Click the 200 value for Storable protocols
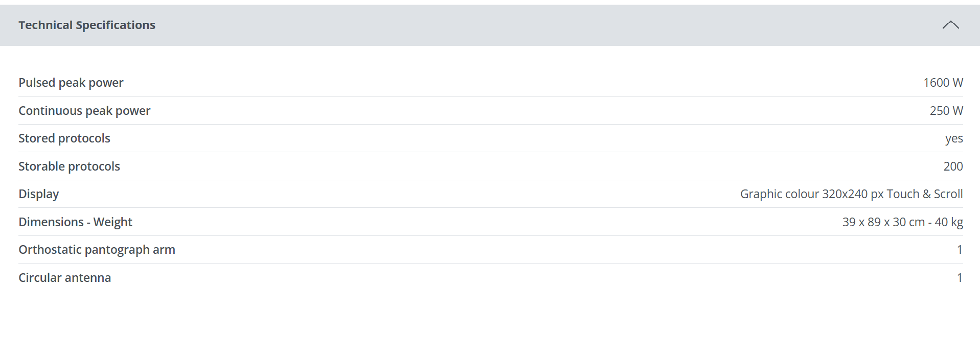Viewport: 980px width, 358px height. [x=953, y=166]
